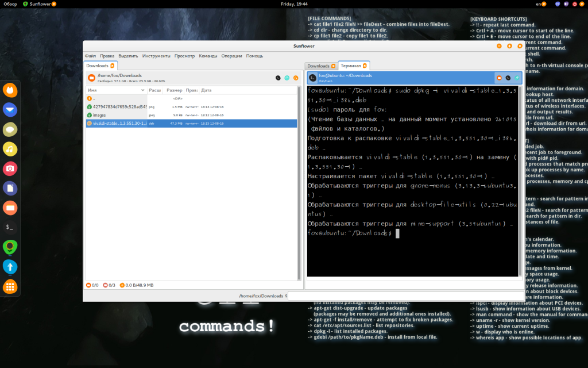Viewport: 588px width, 368px height.
Task: Open the Команды menu
Action: point(208,56)
